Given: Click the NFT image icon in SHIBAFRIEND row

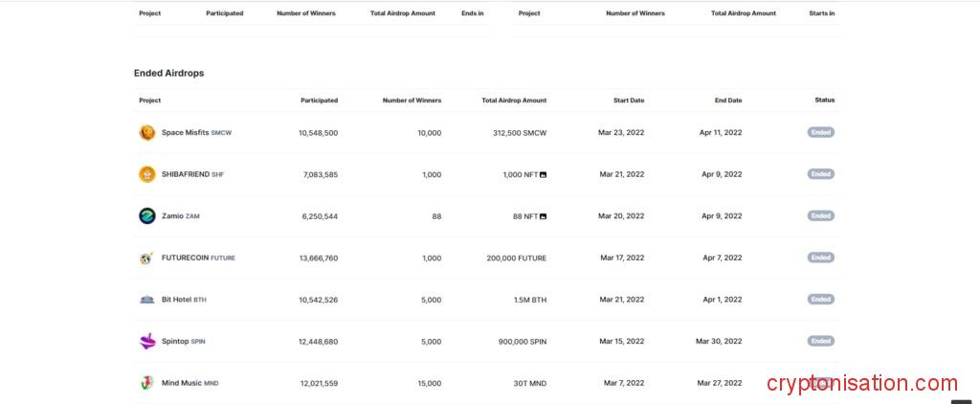Looking at the screenshot, I should tap(544, 174).
